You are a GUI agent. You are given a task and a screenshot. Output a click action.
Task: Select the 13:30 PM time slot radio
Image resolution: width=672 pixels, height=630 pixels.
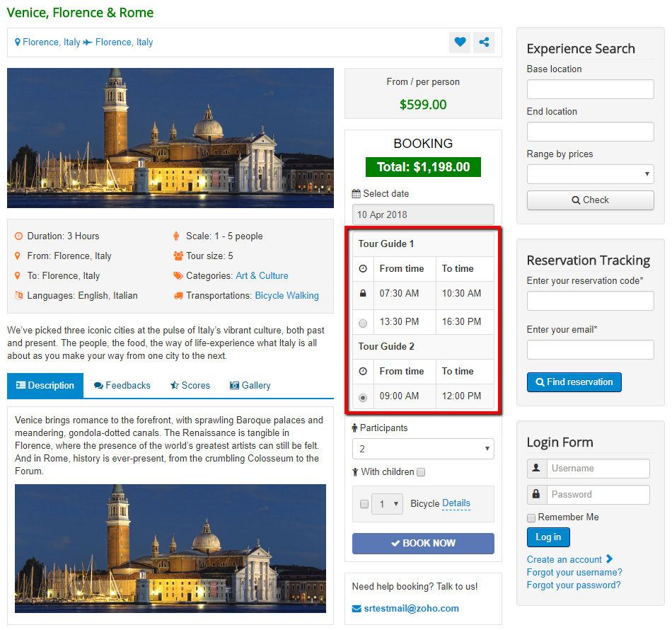click(363, 323)
